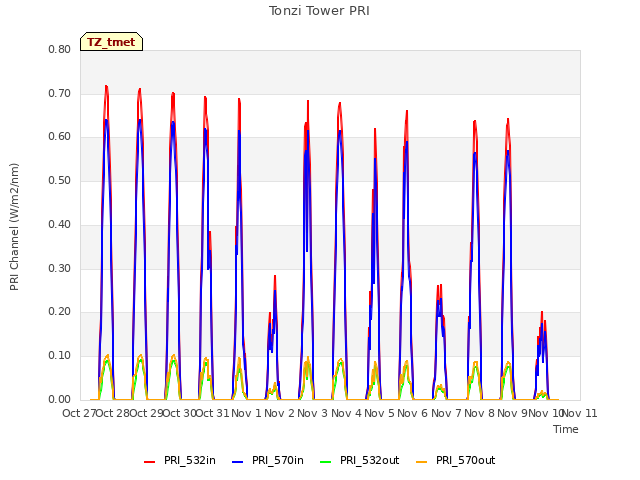Click the highest red peak near 0.72
Viewport: 640px width, 480px height.
107,87
